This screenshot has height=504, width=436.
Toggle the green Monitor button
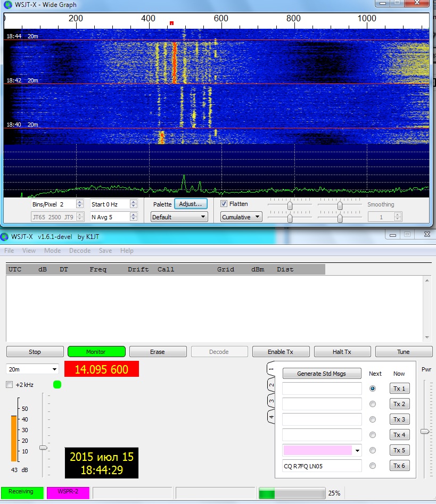click(96, 352)
